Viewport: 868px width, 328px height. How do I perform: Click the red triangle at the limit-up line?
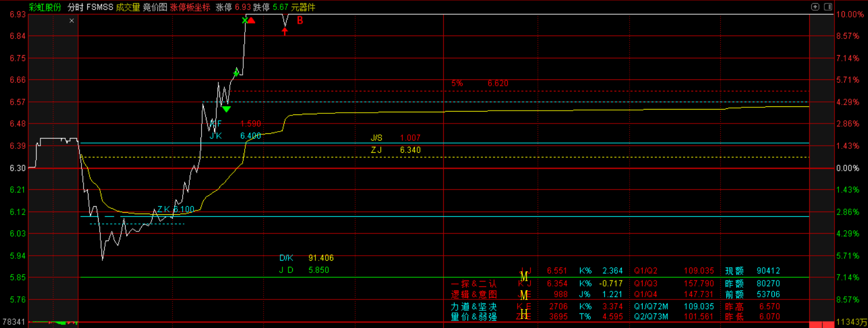click(x=251, y=20)
